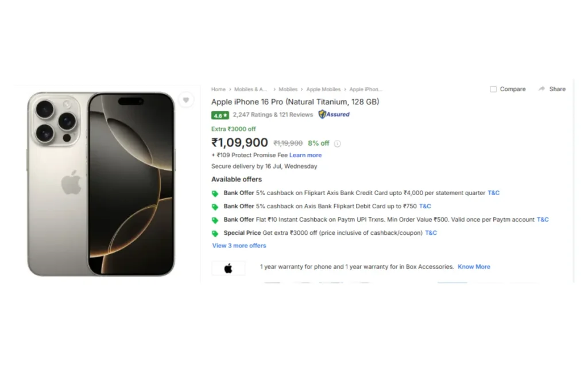Go to Apple Mobiles breadcrumb

point(323,90)
